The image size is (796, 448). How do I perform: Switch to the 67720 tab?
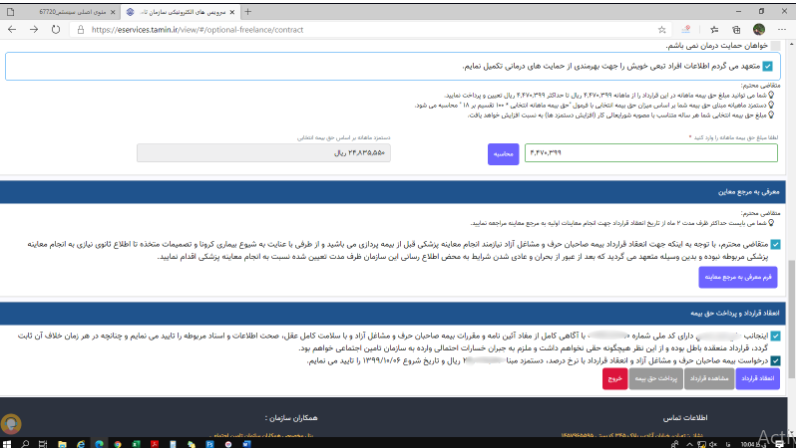[61, 12]
